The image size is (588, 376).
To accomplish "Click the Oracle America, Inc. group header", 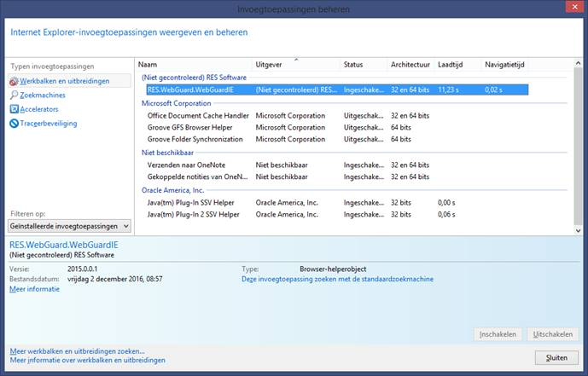I will [173, 190].
